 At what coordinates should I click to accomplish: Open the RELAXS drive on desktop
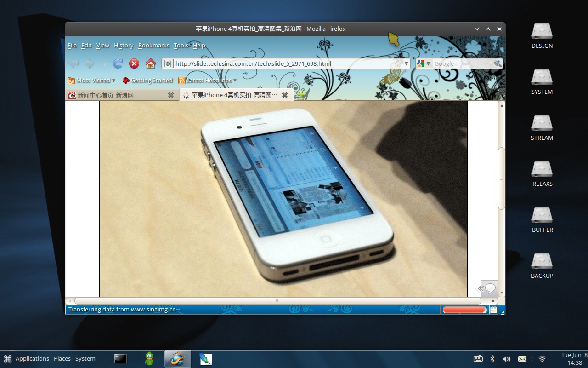click(542, 174)
